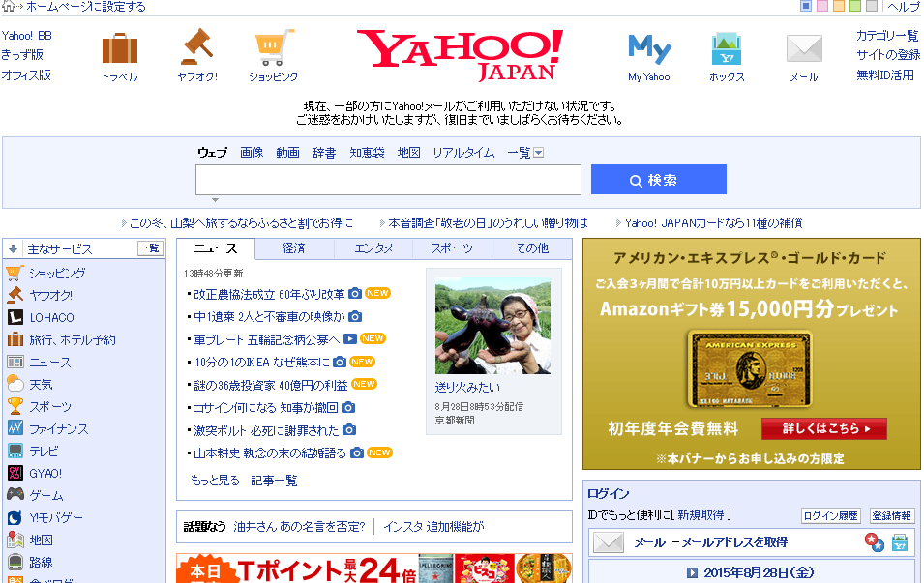Switch to the エンタメ tab
This screenshot has height=583, width=924.
click(373, 248)
